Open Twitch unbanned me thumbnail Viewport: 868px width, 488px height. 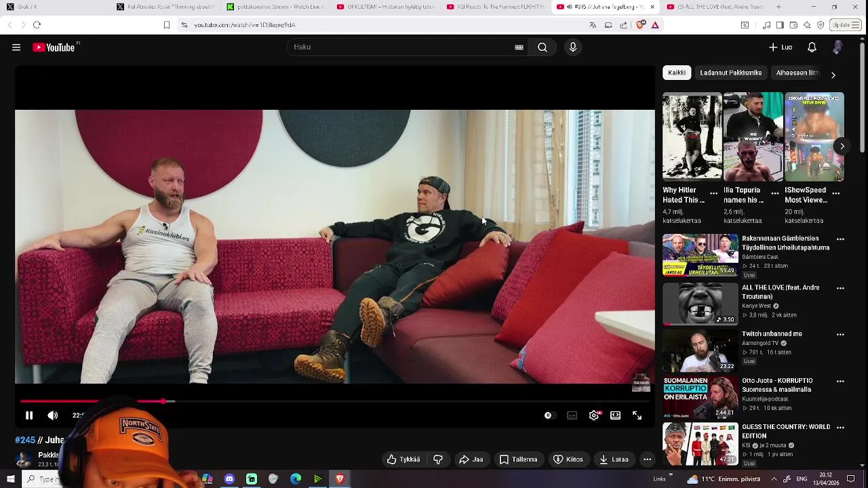tap(700, 351)
